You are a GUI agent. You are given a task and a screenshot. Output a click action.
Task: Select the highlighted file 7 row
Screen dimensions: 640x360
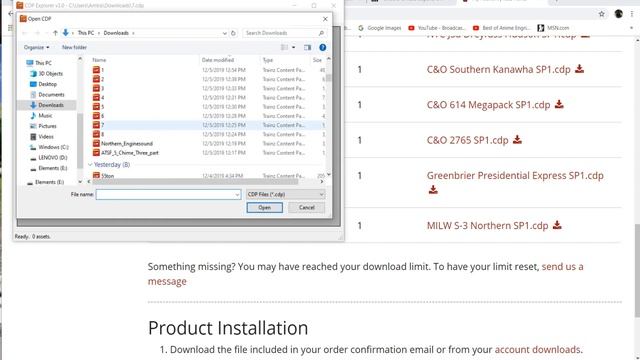pyautogui.click(x=207, y=125)
